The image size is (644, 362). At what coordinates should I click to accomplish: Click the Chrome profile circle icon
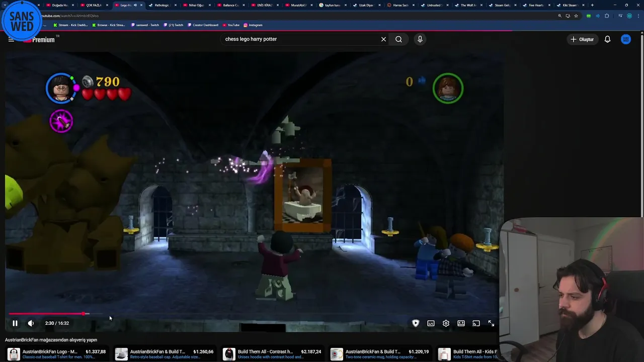629,16
